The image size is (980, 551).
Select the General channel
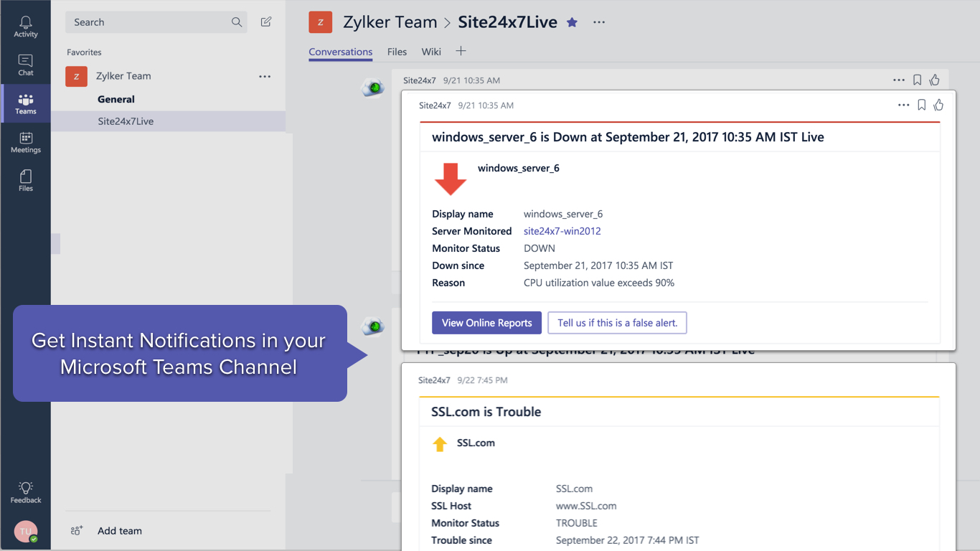point(116,99)
